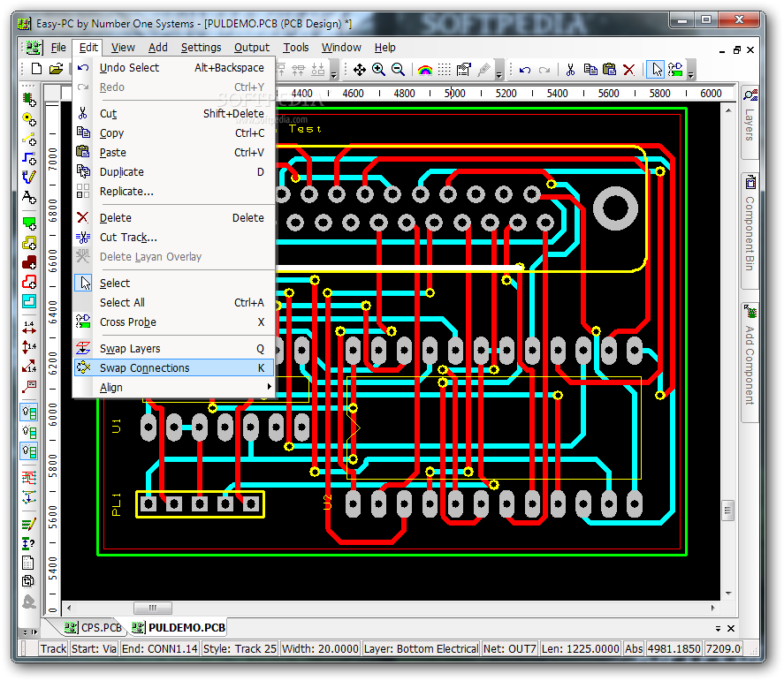Toggle the first highlighted bulb layer button
The image size is (784, 681).
coord(29,412)
